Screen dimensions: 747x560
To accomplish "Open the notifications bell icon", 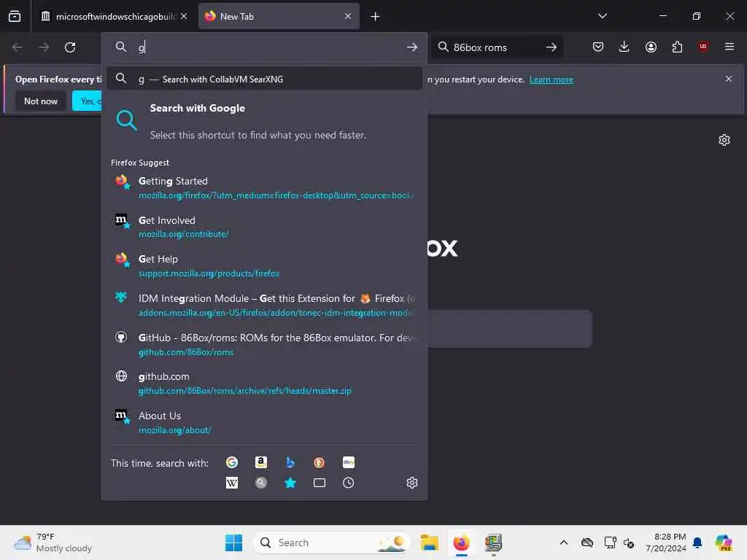I will (697, 542).
